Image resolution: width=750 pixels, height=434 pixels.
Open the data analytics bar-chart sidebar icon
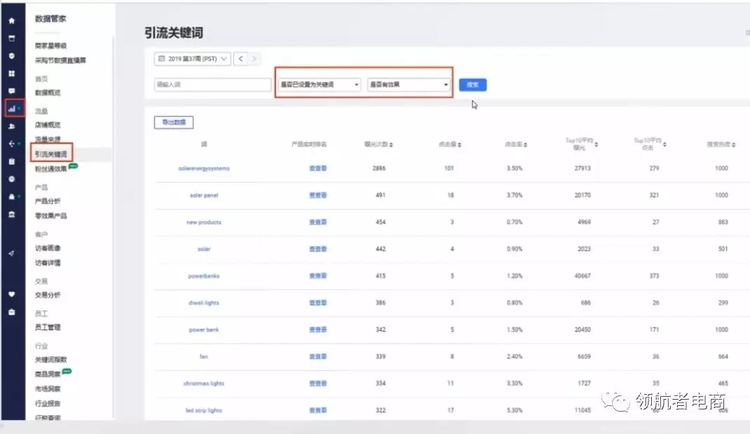coord(12,108)
